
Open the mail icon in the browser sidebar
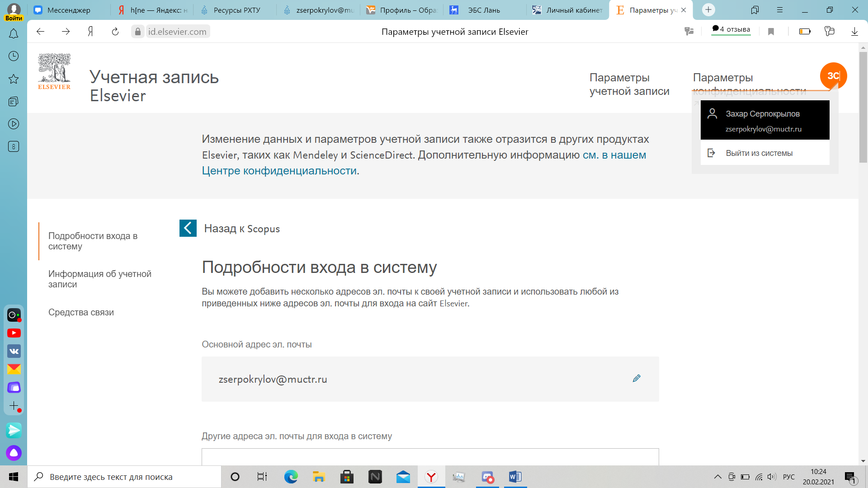point(14,369)
